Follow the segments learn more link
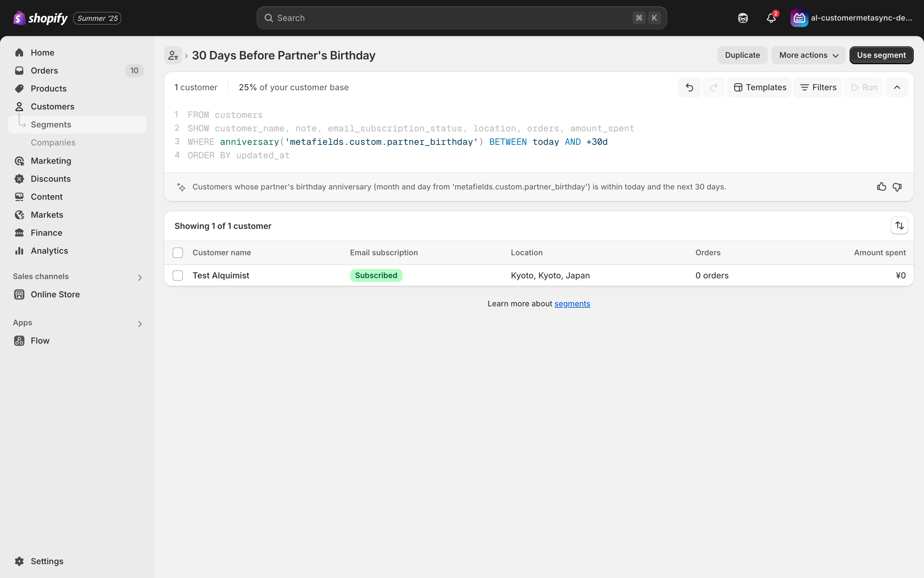924x578 pixels. click(572, 303)
